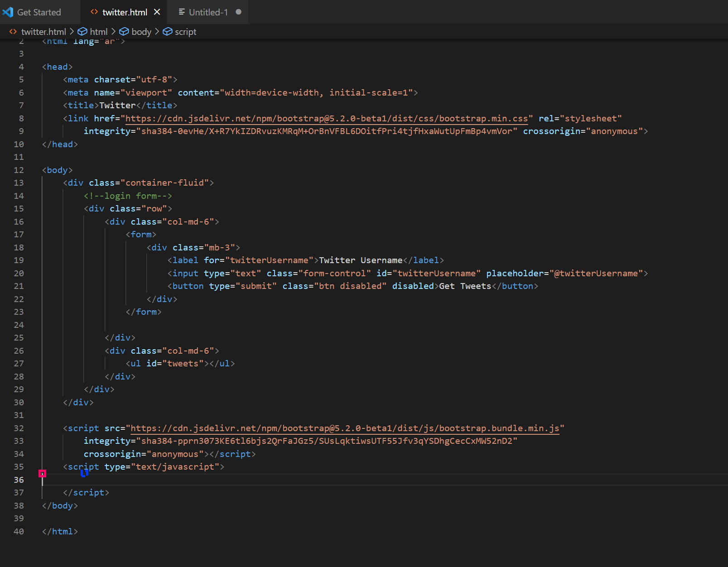Click the file icon beside Untitled-1 tab

pyautogui.click(x=183, y=12)
